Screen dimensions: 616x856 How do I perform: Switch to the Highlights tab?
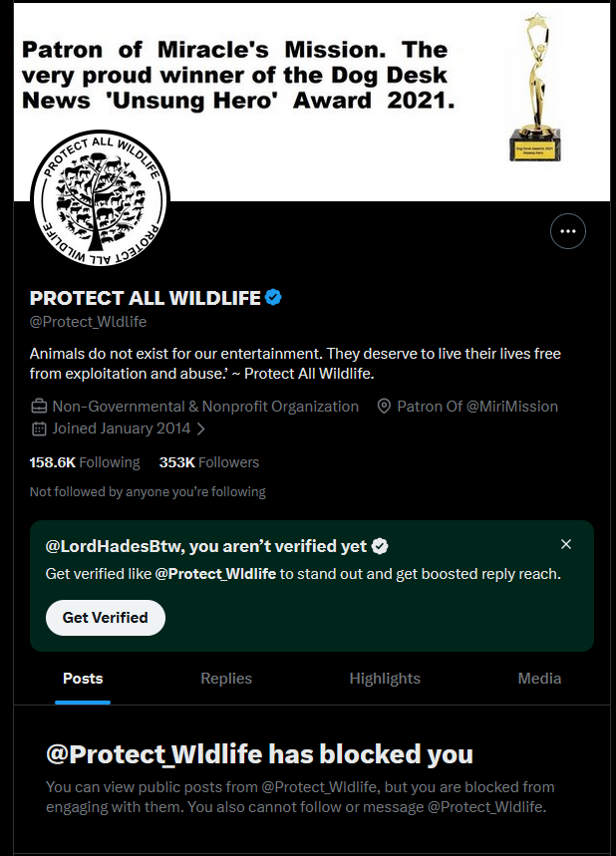(x=385, y=679)
